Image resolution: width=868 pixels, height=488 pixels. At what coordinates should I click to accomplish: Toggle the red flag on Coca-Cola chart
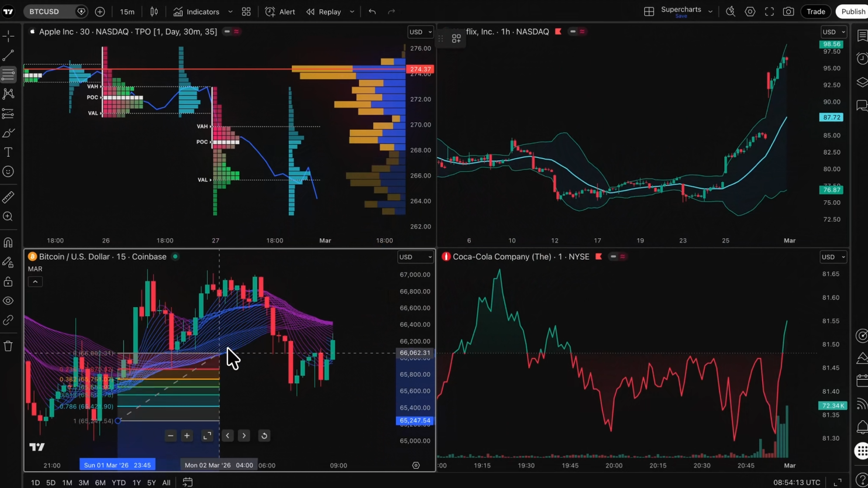[598, 257]
